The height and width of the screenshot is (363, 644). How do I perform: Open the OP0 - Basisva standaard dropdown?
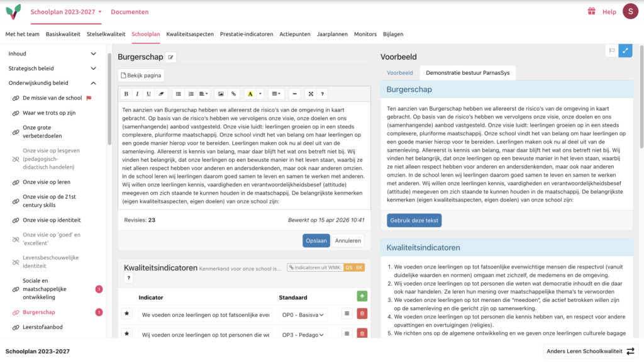tap(303, 315)
